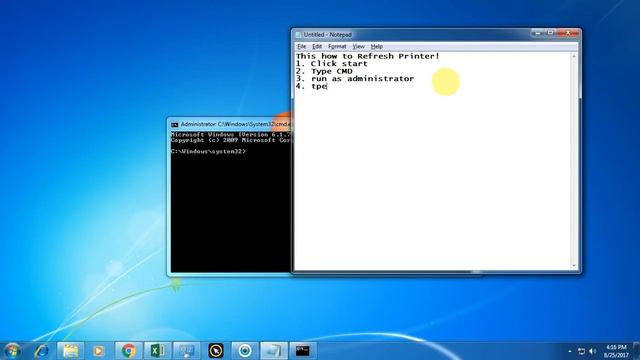Viewport: 640px width, 360px height.
Task: Close the Notepad window
Action: pyautogui.click(x=569, y=33)
